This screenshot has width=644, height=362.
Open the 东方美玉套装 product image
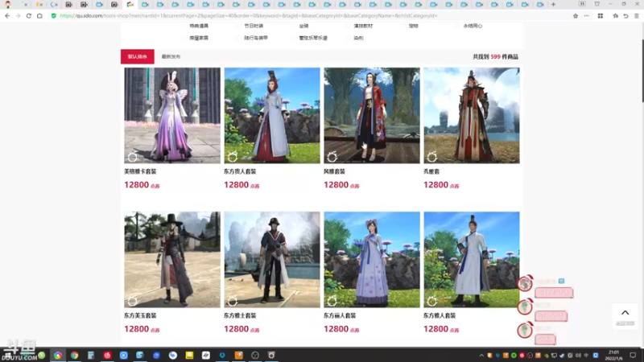click(172, 259)
